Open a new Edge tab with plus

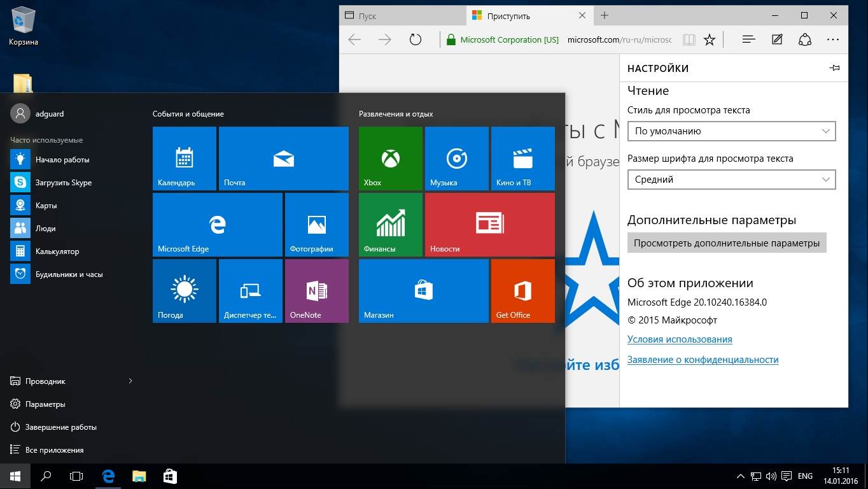point(605,15)
